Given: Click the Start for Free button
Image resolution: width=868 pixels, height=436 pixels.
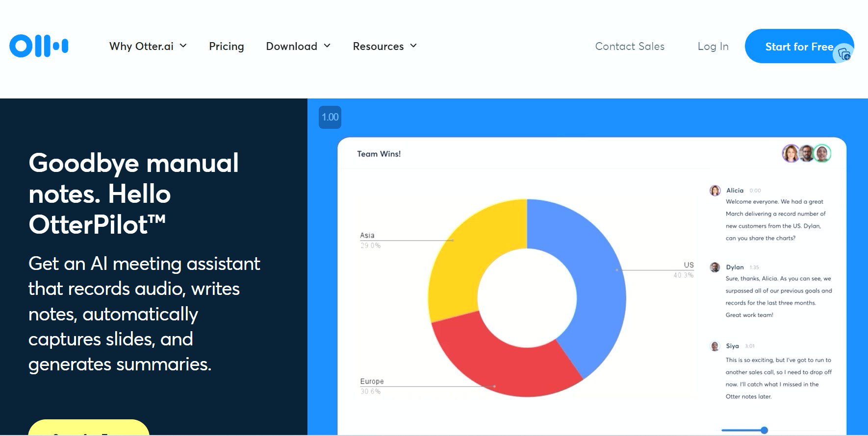Looking at the screenshot, I should (x=799, y=46).
